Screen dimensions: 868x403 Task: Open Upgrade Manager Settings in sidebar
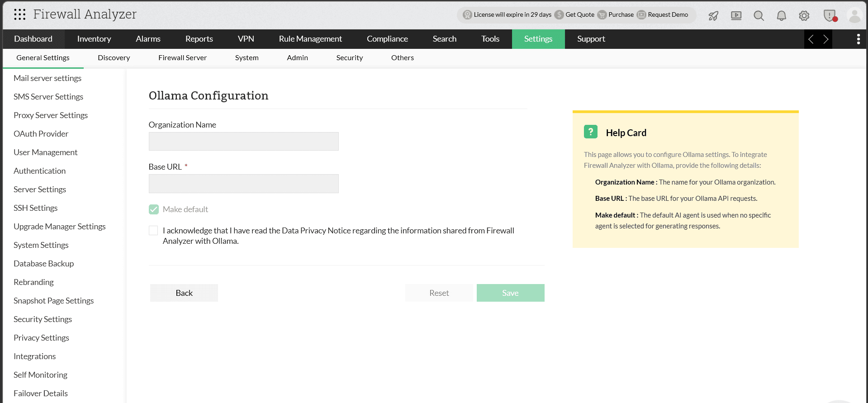coord(60,227)
